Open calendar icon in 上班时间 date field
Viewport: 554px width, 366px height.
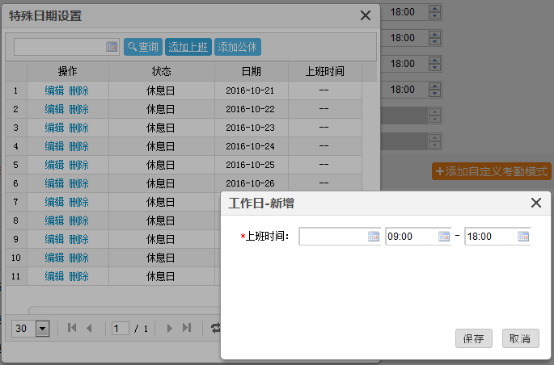373,236
